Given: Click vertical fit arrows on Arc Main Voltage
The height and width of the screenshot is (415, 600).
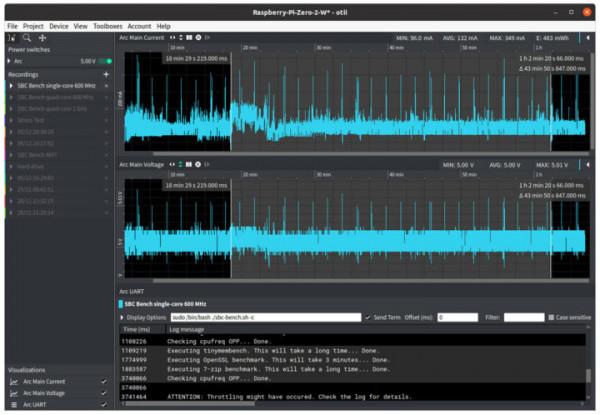Looking at the screenshot, I should pyautogui.click(x=182, y=164).
